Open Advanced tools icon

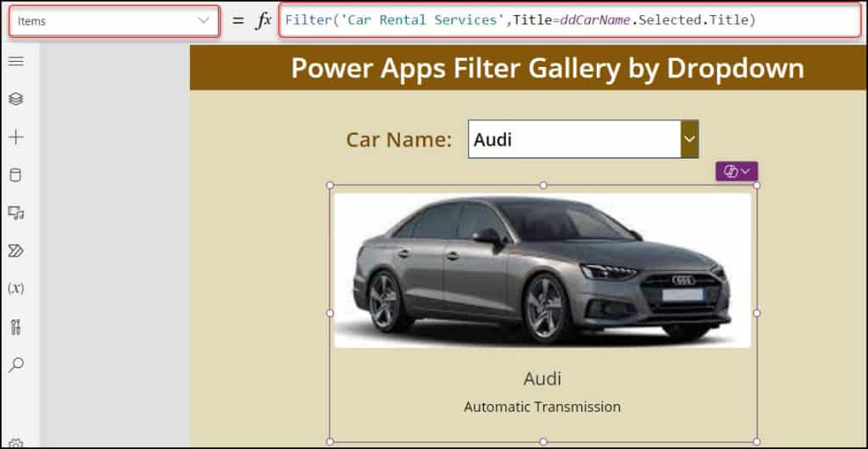(x=16, y=327)
